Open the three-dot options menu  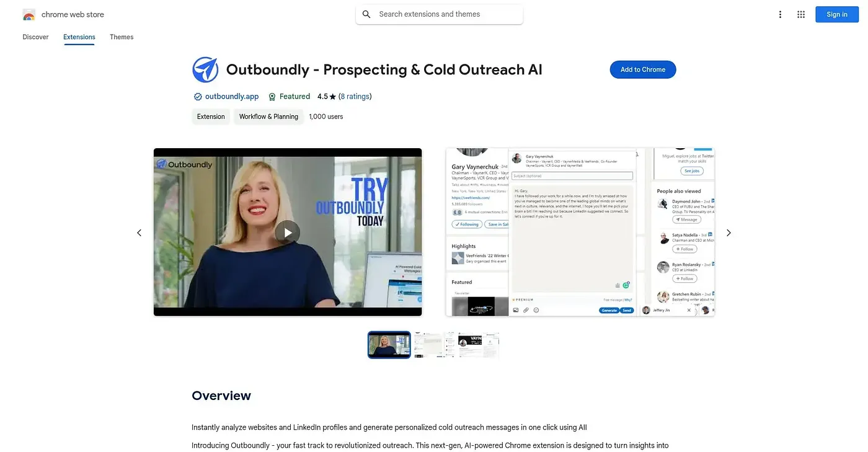tap(780, 14)
